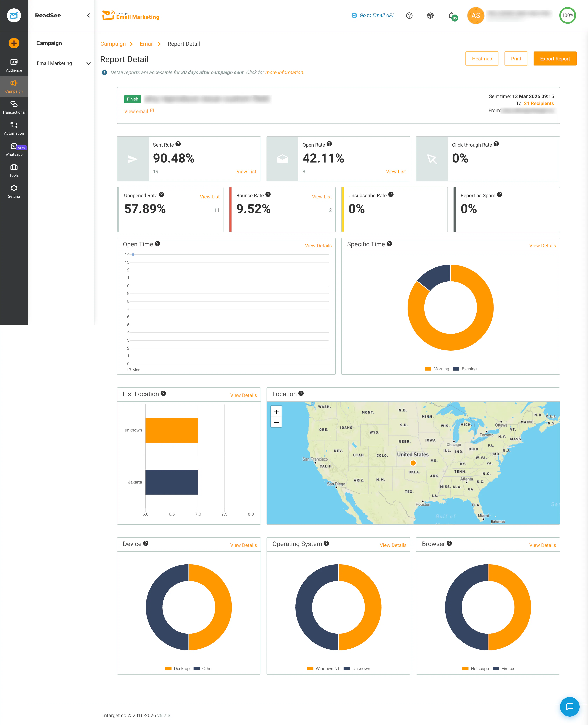Viewport: 588px width, 725px height.
Task: Click Open Time help icon
Action: click(157, 244)
